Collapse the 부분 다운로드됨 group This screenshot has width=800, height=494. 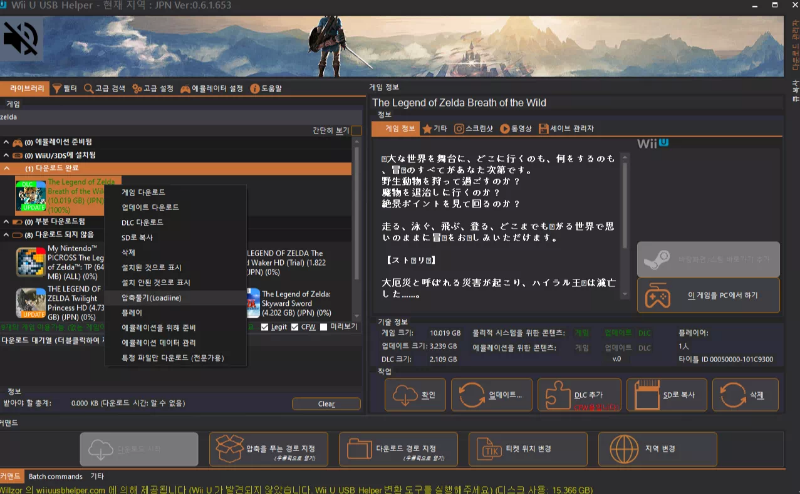[6, 222]
